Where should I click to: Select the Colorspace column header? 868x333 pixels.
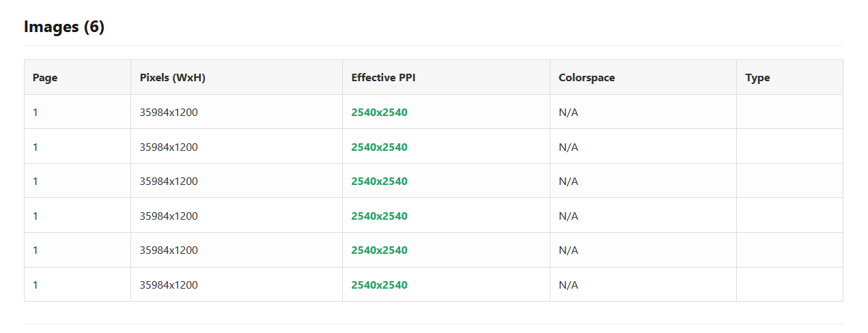coord(587,78)
